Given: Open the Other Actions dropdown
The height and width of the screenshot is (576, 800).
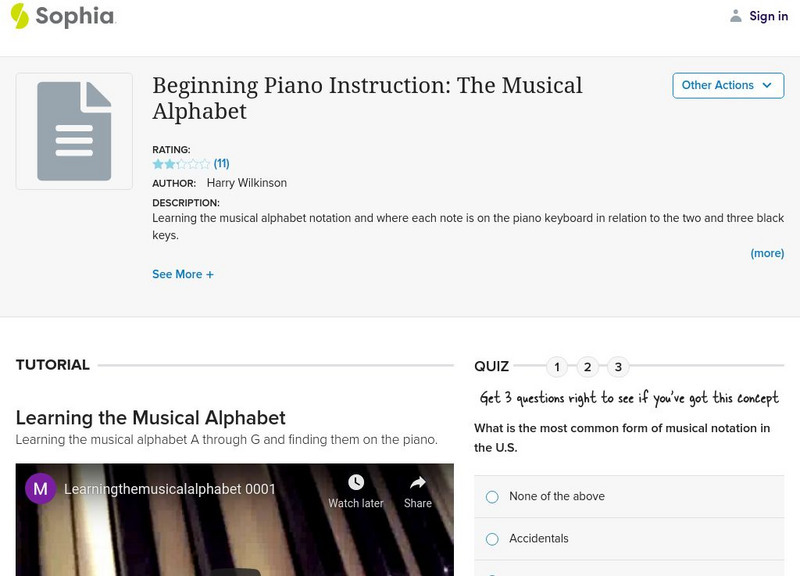Looking at the screenshot, I should point(728,85).
